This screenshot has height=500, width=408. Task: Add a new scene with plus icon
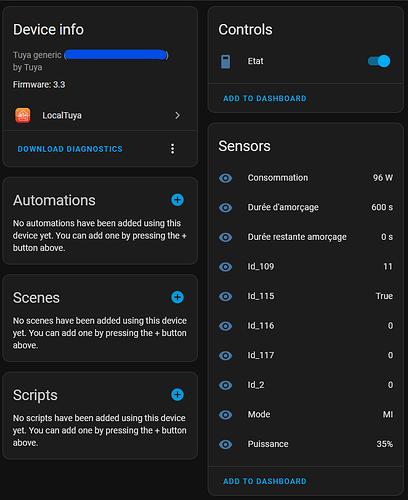click(177, 297)
